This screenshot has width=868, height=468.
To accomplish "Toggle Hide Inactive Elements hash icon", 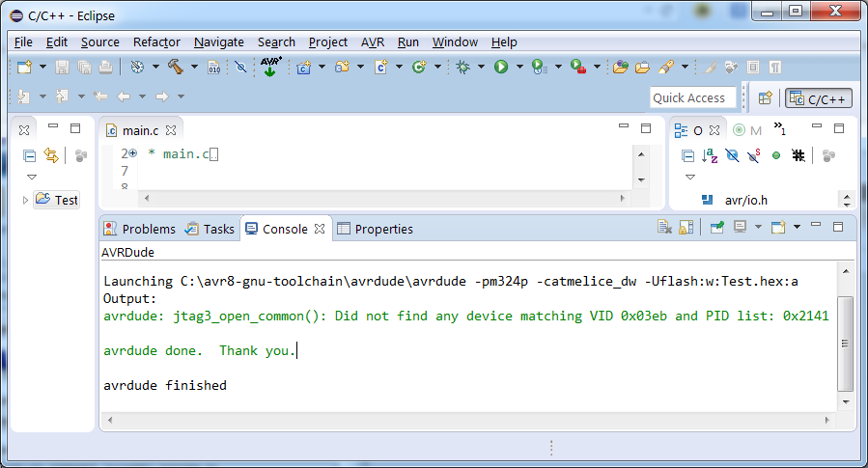I will point(798,156).
